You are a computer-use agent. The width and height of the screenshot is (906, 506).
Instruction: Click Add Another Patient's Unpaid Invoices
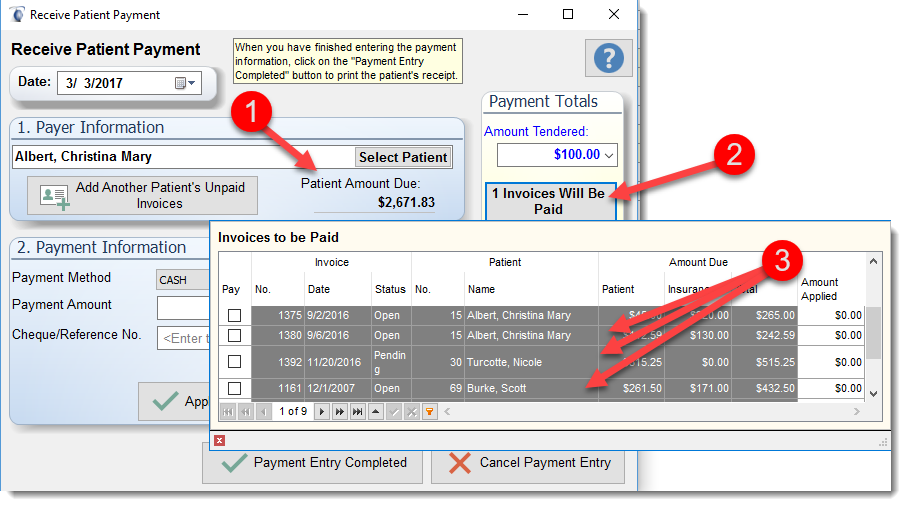(x=142, y=195)
